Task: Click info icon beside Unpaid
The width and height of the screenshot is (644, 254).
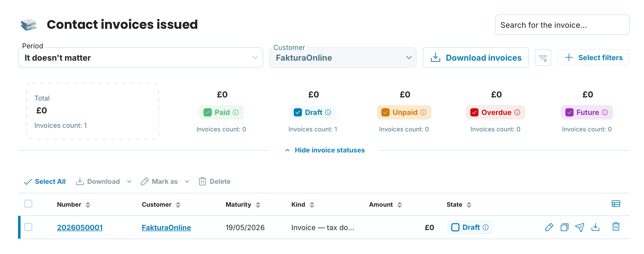Action: pyautogui.click(x=423, y=112)
